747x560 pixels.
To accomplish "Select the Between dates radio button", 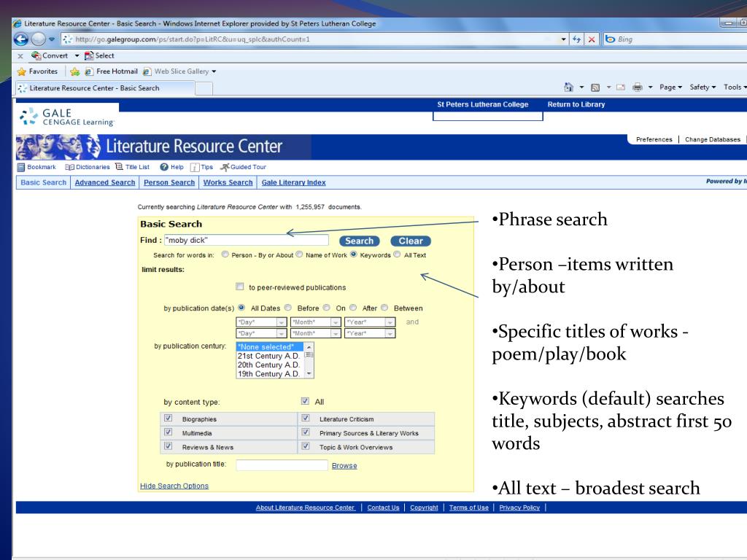I will (384, 308).
